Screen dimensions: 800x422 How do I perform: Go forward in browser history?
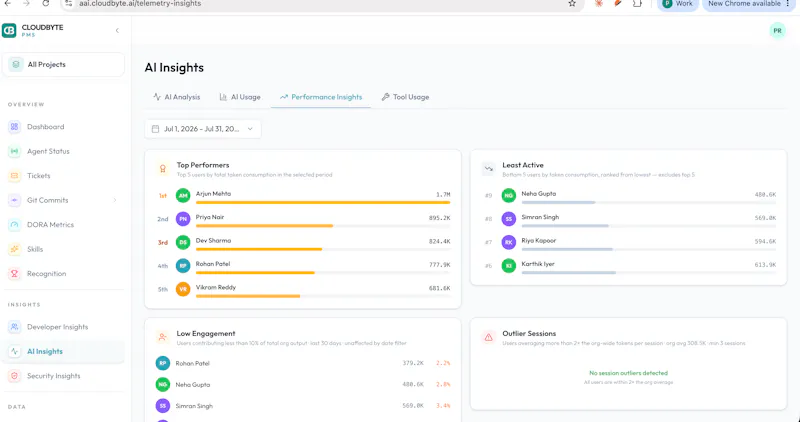coord(27,4)
